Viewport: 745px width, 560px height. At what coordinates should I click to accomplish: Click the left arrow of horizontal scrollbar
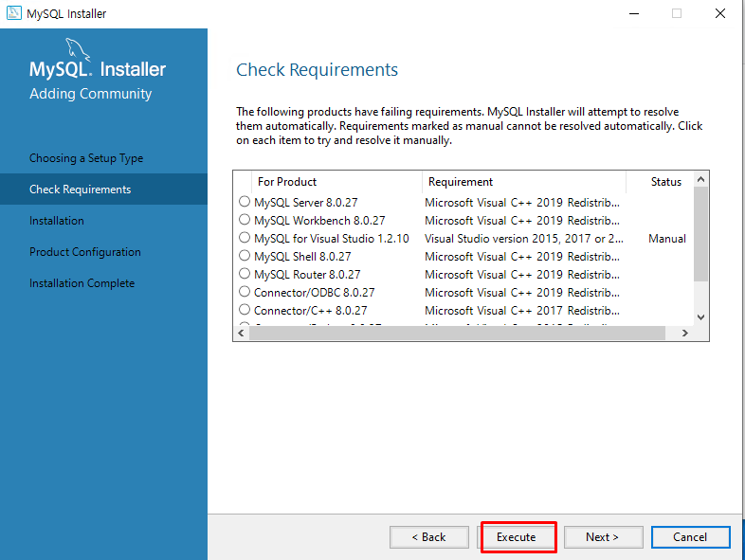coord(241,333)
